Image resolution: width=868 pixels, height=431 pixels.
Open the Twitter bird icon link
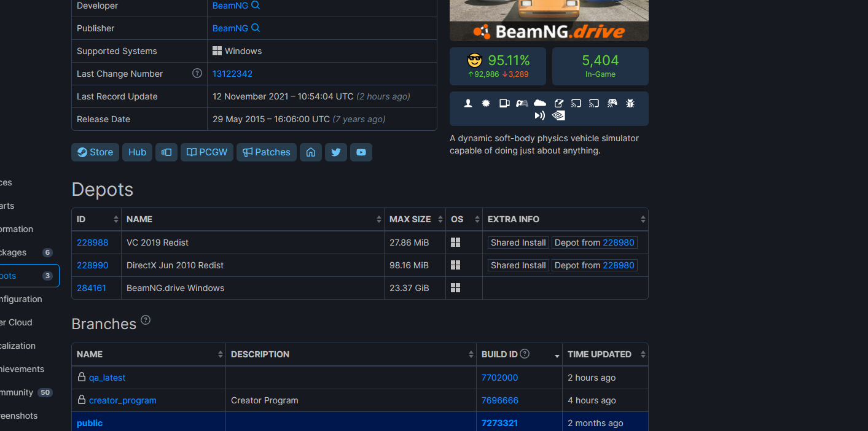click(x=336, y=152)
